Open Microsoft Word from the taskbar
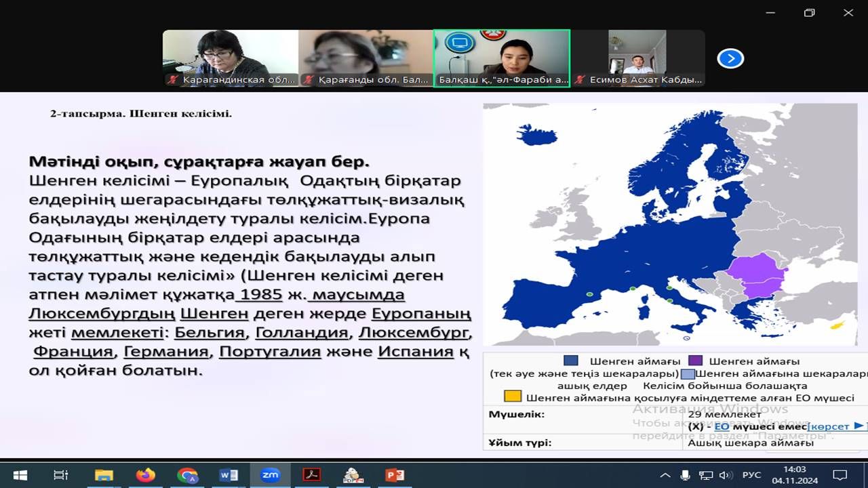The height and width of the screenshot is (488, 868). click(229, 475)
